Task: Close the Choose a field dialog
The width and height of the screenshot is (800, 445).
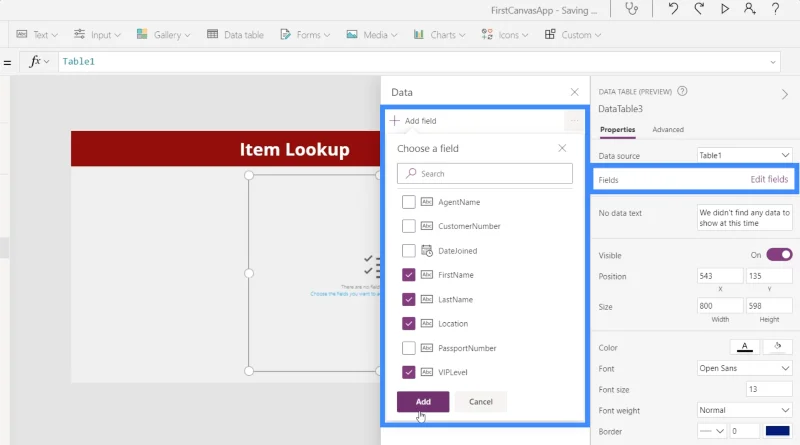Action: click(562, 148)
